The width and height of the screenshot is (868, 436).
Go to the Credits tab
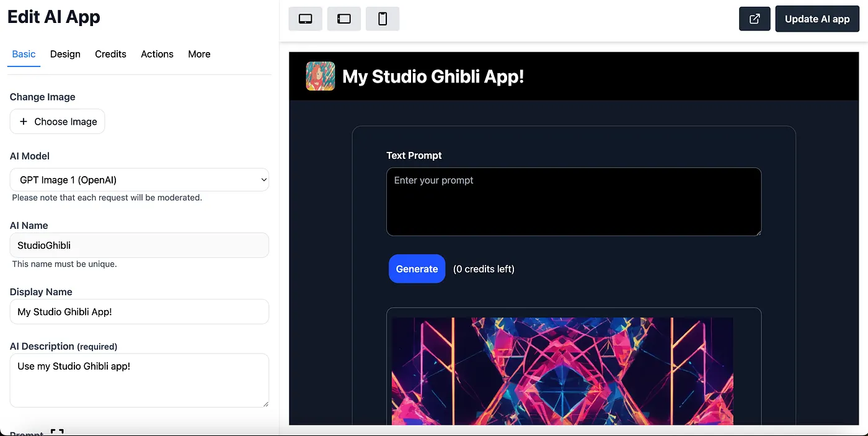tap(110, 54)
